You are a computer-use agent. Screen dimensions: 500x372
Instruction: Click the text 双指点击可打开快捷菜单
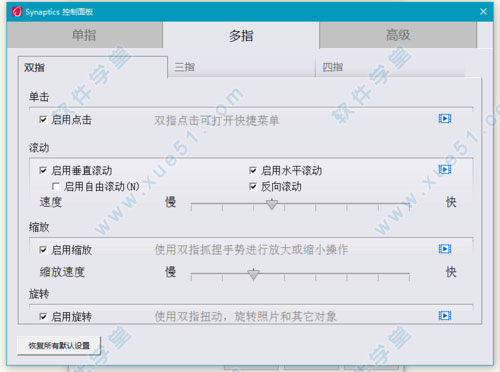tap(217, 120)
